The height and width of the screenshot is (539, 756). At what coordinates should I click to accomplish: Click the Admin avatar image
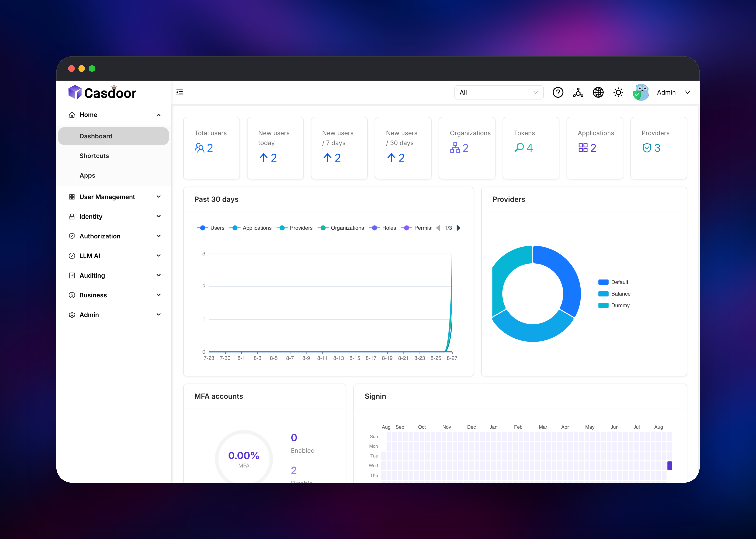click(x=641, y=92)
